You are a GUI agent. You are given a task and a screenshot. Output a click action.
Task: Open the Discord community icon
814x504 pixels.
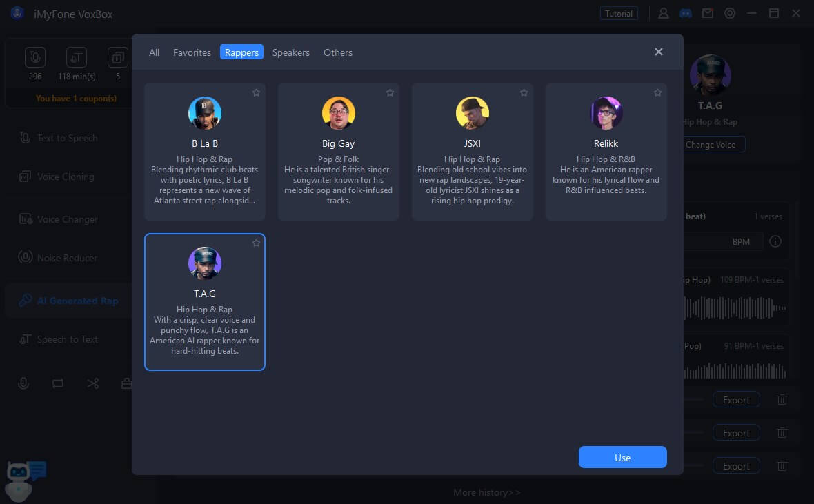point(685,13)
